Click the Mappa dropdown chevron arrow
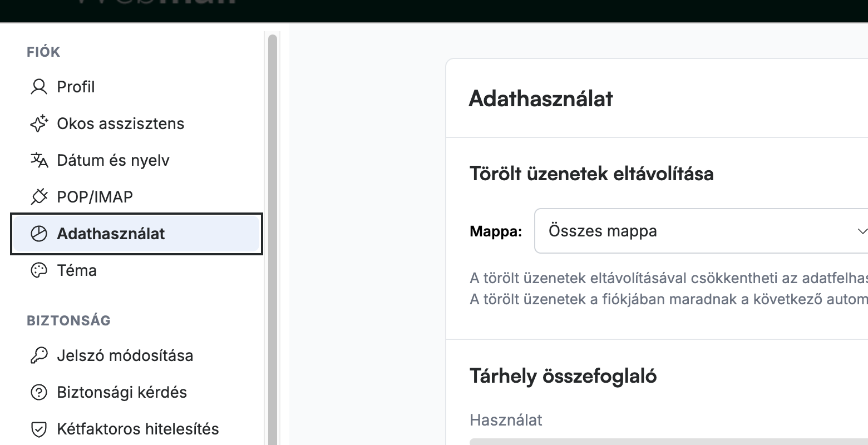This screenshot has width=868, height=445. click(862, 231)
